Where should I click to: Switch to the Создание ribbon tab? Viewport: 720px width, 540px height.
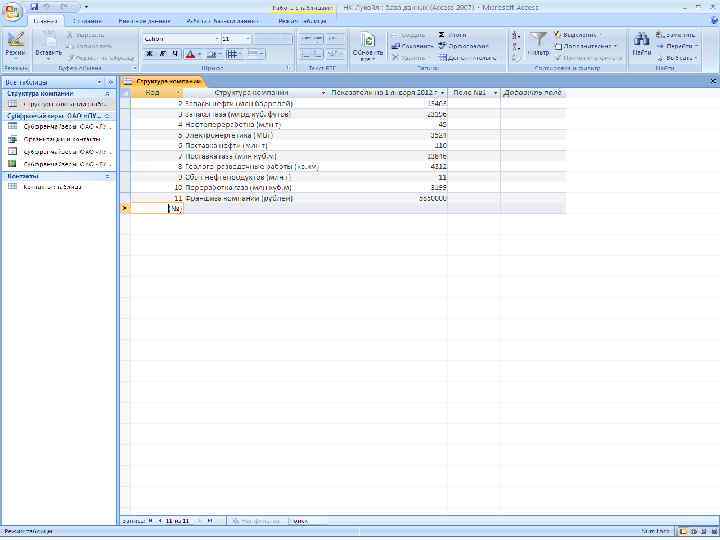tap(88, 21)
